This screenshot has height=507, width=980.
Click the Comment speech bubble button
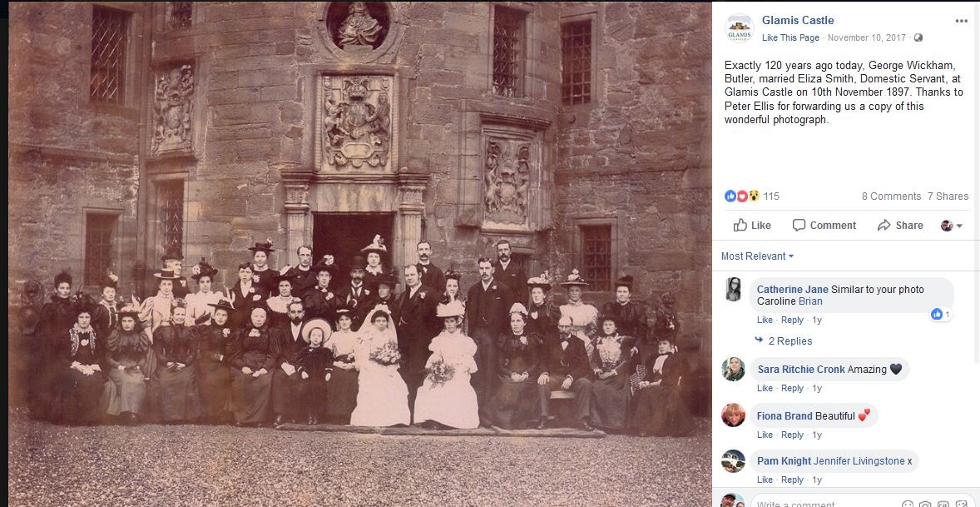(824, 225)
